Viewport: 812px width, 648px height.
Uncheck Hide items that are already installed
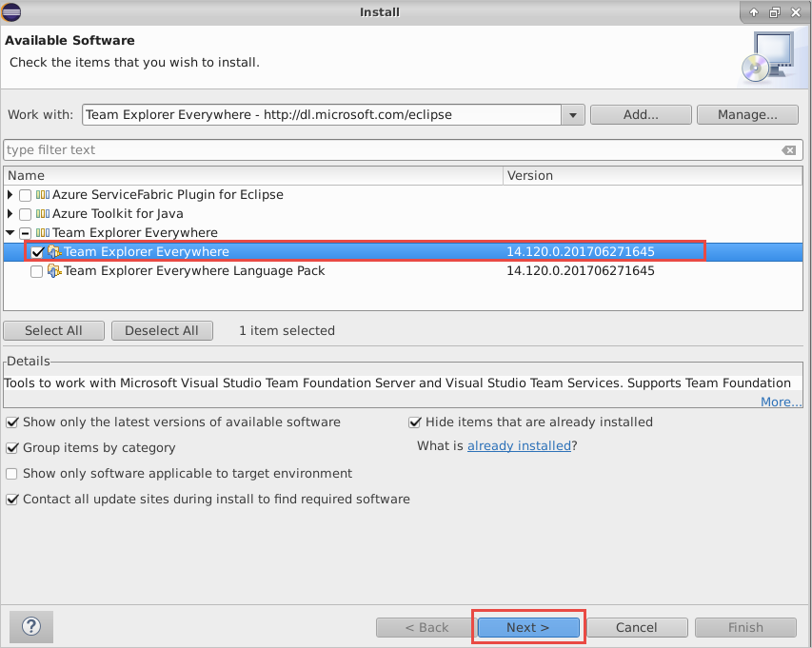pos(415,422)
